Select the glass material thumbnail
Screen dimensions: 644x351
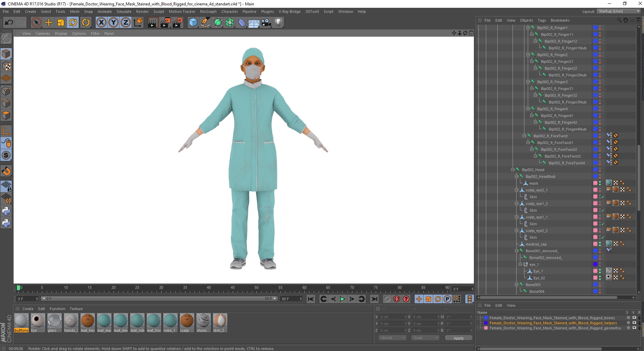pos(54,323)
